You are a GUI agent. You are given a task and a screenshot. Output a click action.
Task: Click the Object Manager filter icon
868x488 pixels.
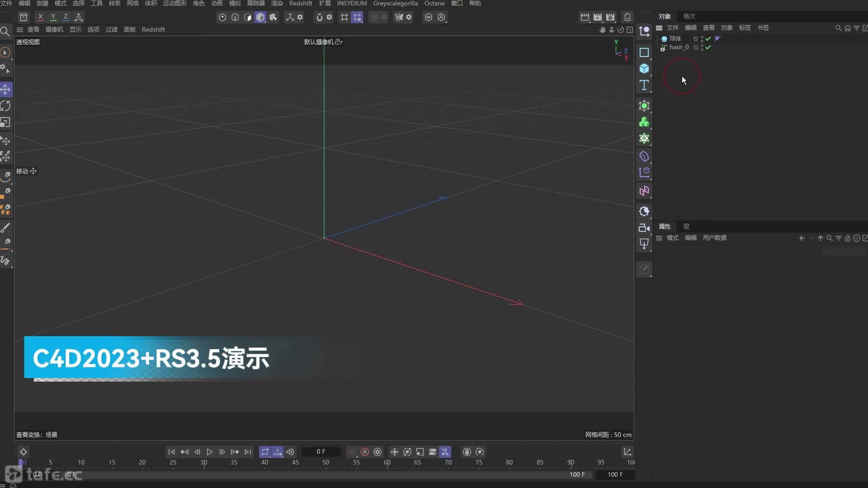tap(857, 28)
